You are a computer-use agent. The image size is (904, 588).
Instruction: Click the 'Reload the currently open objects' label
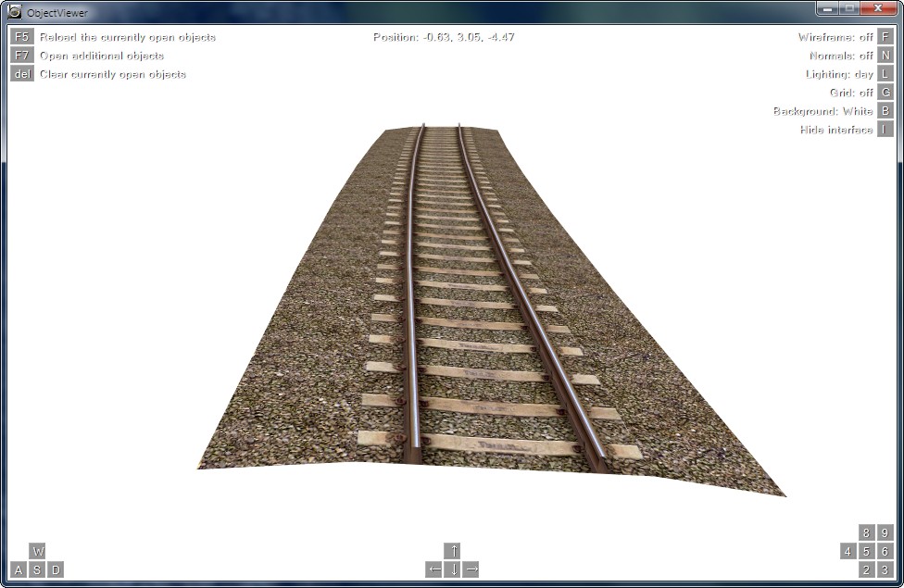pos(127,37)
